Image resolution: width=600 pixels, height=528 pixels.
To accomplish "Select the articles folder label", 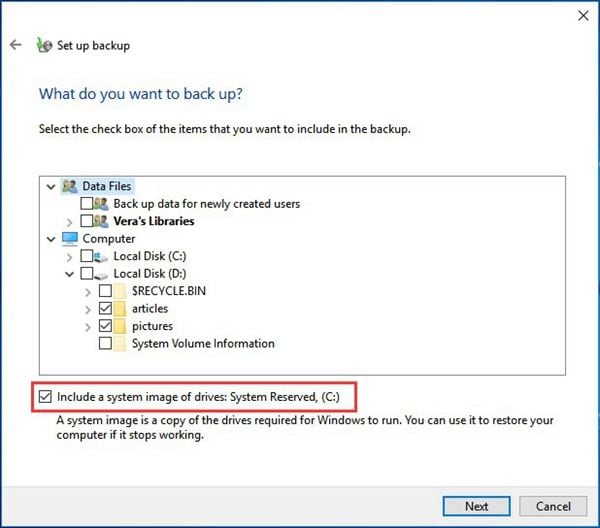I will tap(150, 308).
